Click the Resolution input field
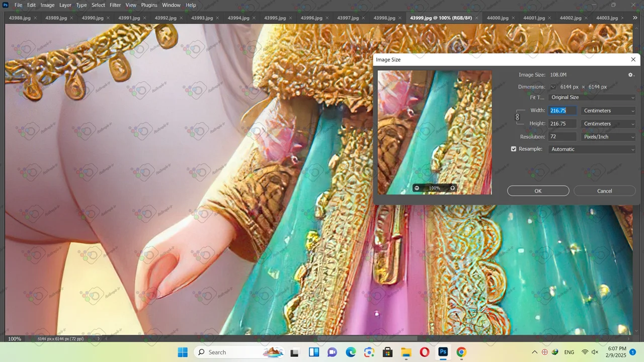The width and height of the screenshot is (644, 362). tap(562, 137)
